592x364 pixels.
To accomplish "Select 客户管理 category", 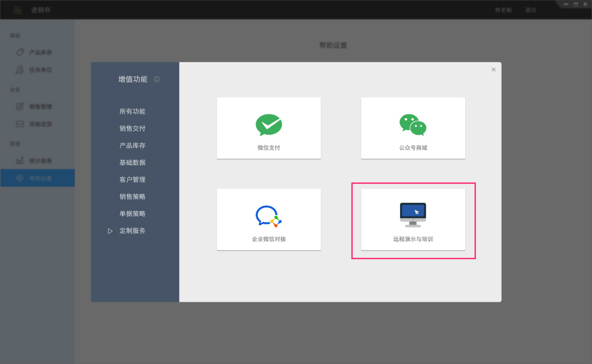I will tap(132, 180).
